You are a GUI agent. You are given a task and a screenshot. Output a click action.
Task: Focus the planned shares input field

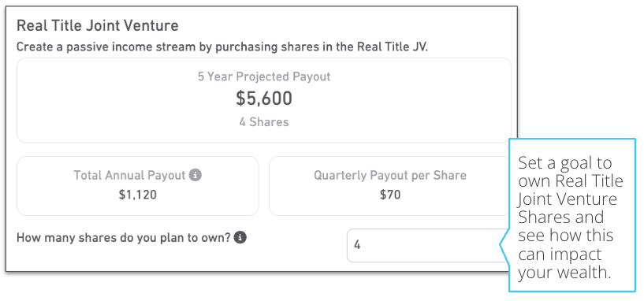click(427, 246)
